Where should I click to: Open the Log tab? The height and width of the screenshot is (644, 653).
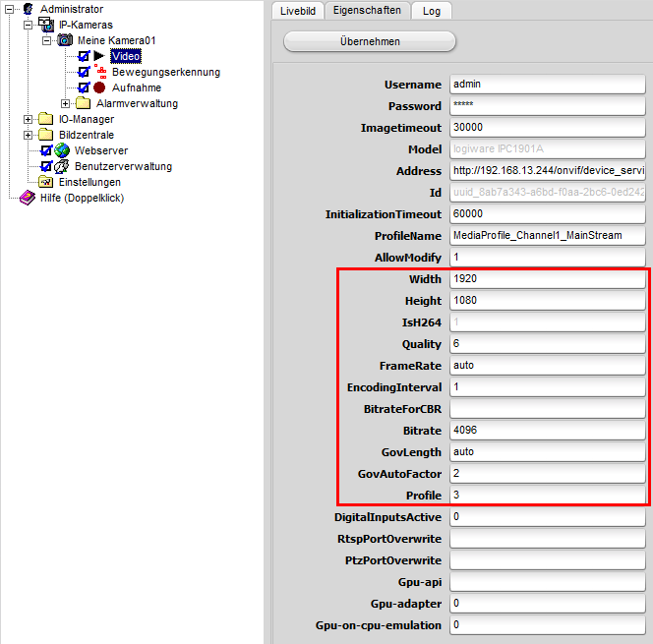tap(431, 11)
